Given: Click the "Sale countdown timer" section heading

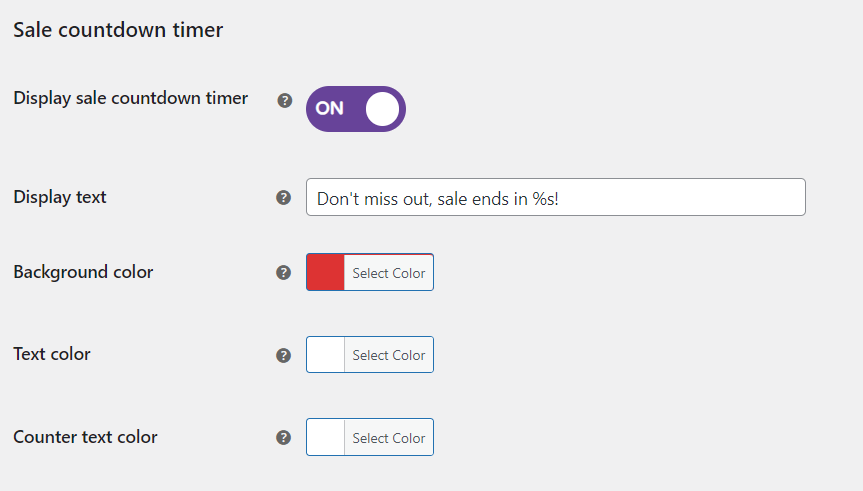Looking at the screenshot, I should click(x=118, y=30).
